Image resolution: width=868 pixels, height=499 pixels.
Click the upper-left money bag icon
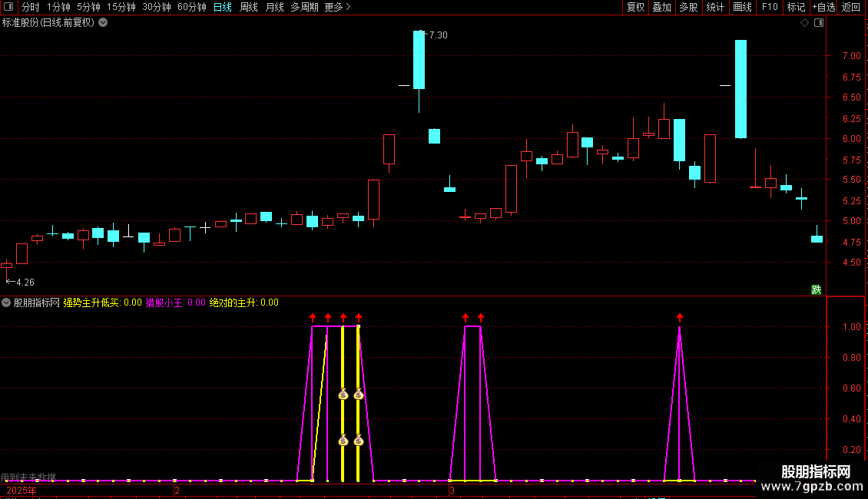point(343,395)
